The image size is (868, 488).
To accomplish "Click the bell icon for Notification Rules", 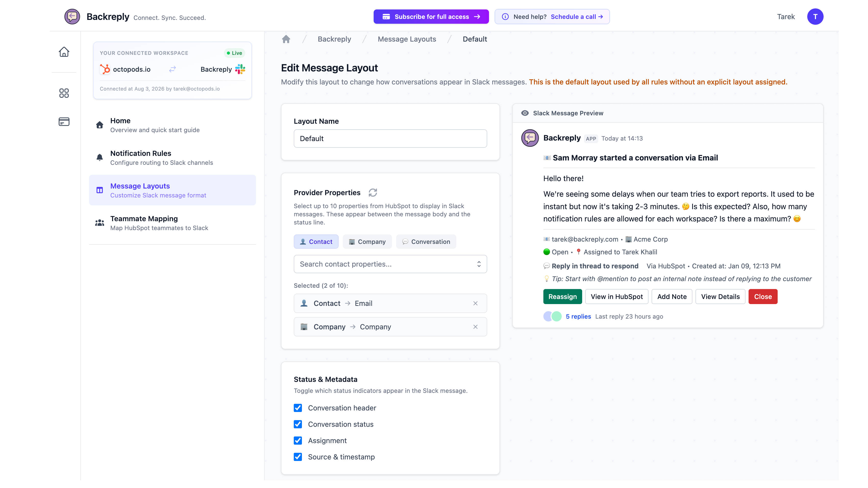I will (x=99, y=158).
